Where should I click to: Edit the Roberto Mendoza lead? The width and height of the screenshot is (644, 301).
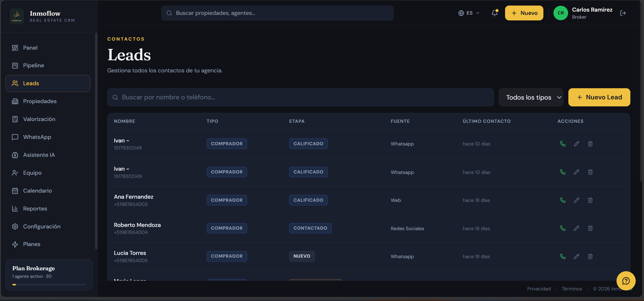pyautogui.click(x=576, y=228)
